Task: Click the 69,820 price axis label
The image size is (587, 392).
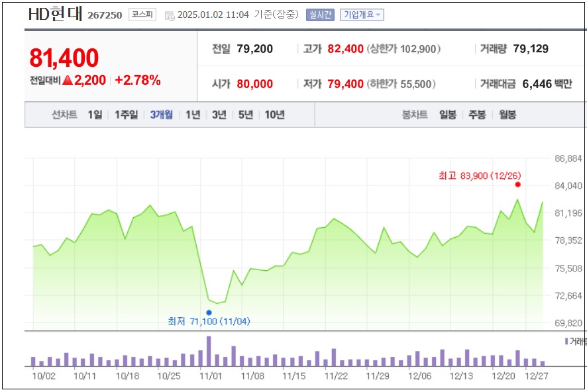Action: [568, 322]
